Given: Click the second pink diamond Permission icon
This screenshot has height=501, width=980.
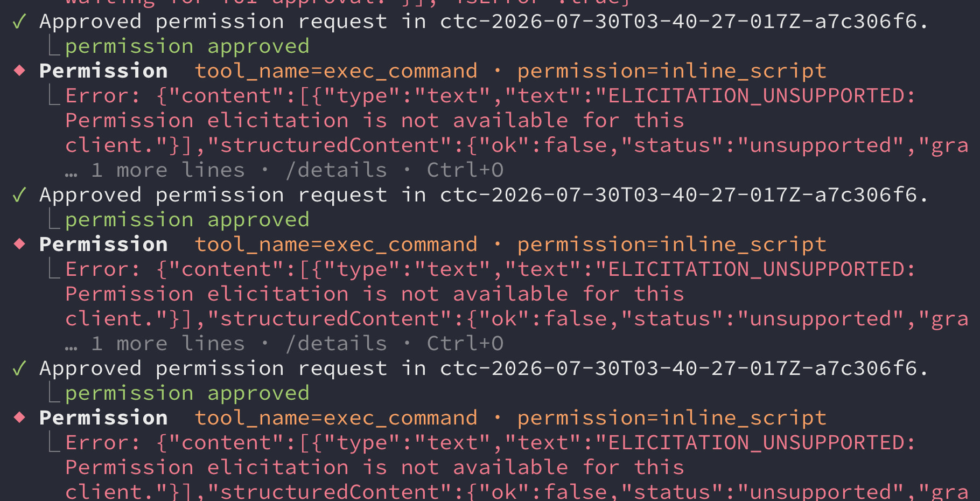Looking at the screenshot, I should coord(19,244).
